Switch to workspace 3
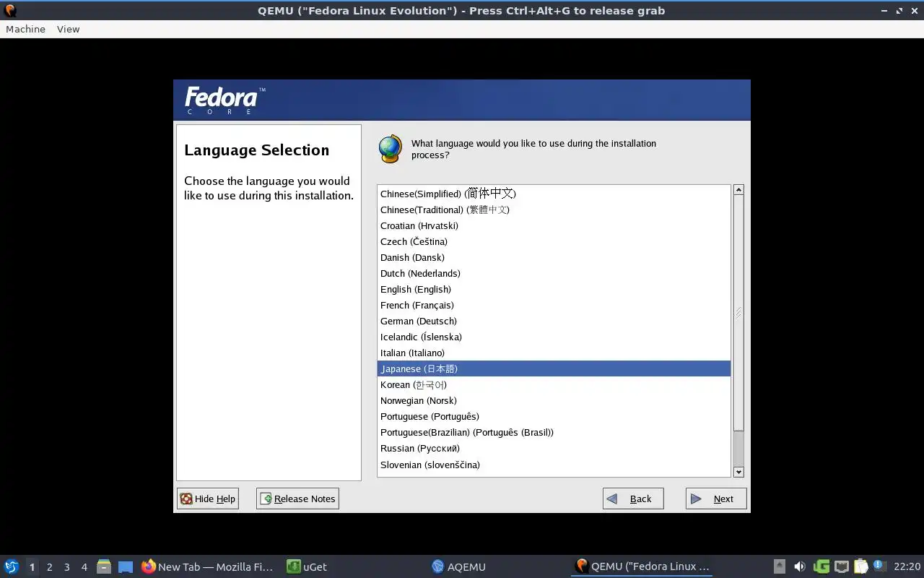Image resolution: width=924 pixels, height=578 pixels. tap(66, 567)
